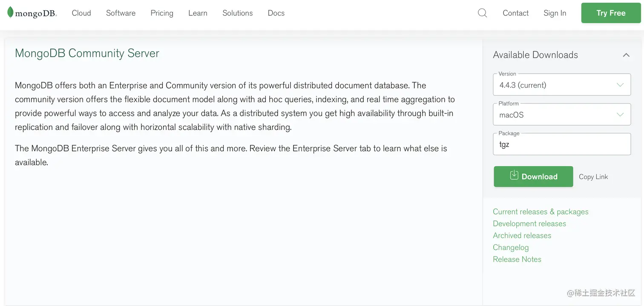
Task: Open the Docs menu item
Action: [276, 13]
